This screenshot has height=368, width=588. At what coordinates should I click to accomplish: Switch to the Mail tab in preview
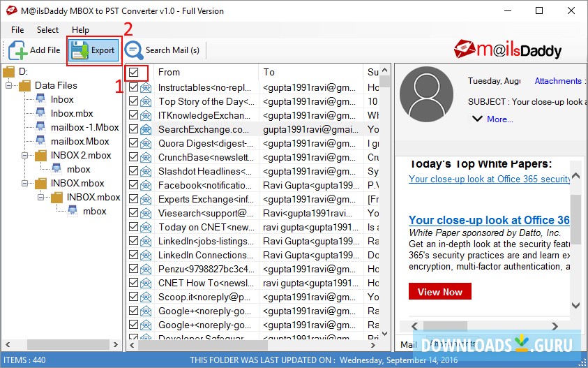click(409, 344)
